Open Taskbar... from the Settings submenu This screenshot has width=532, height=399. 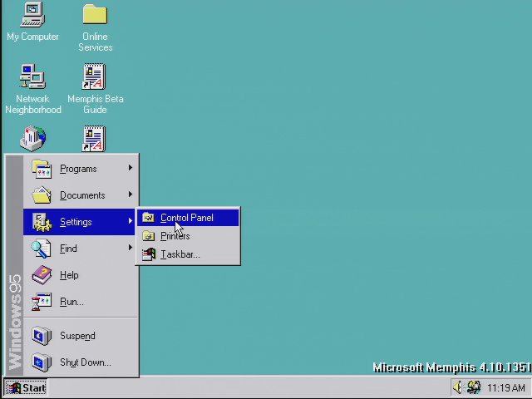point(188,254)
